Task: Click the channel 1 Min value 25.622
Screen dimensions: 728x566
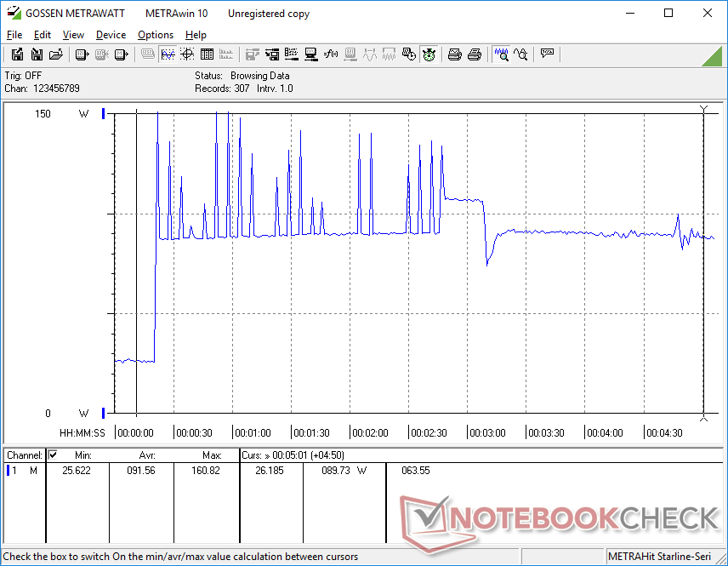Action: 77,471
